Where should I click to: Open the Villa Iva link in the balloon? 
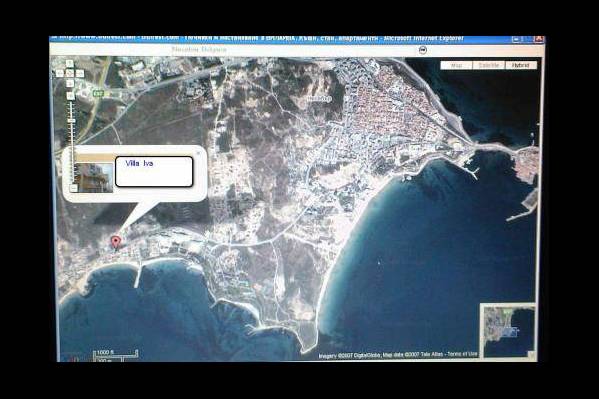click(x=139, y=163)
